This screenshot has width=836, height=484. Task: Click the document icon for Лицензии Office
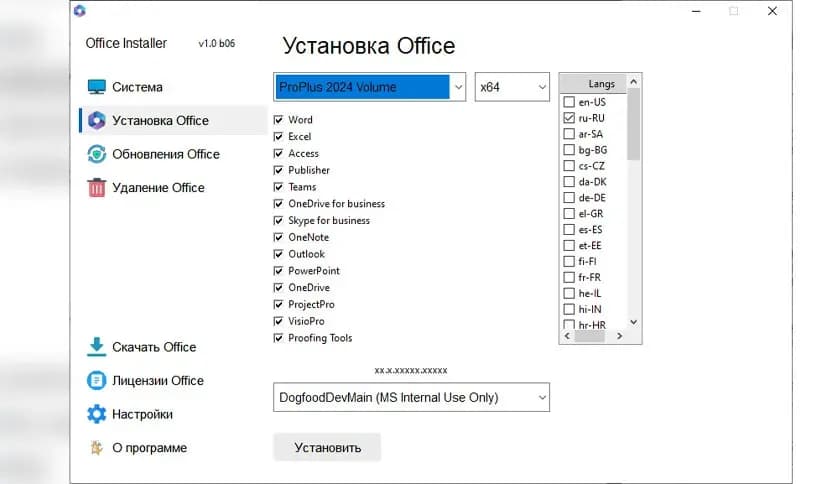click(x=96, y=381)
